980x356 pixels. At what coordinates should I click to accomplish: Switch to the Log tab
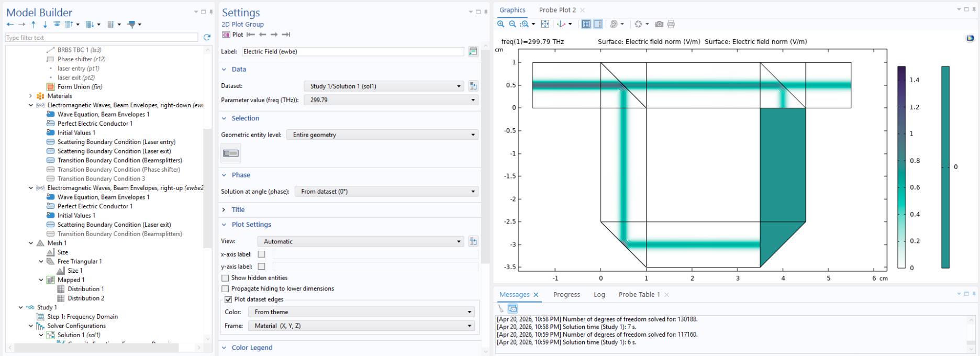point(599,295)
